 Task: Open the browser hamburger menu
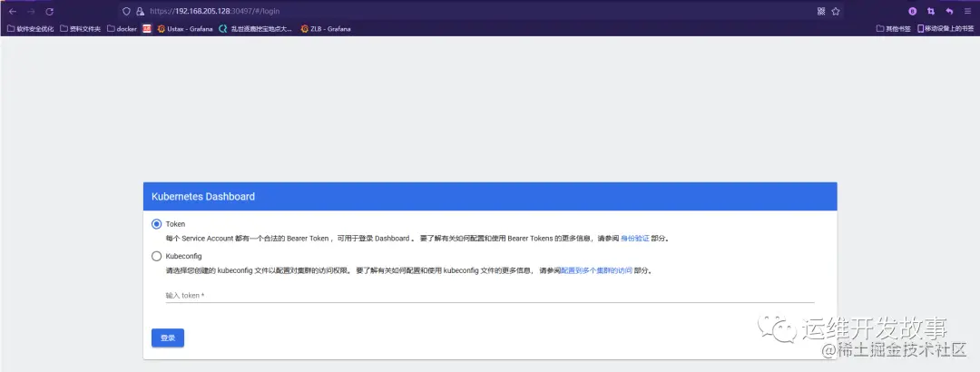(x=967, y=11)
